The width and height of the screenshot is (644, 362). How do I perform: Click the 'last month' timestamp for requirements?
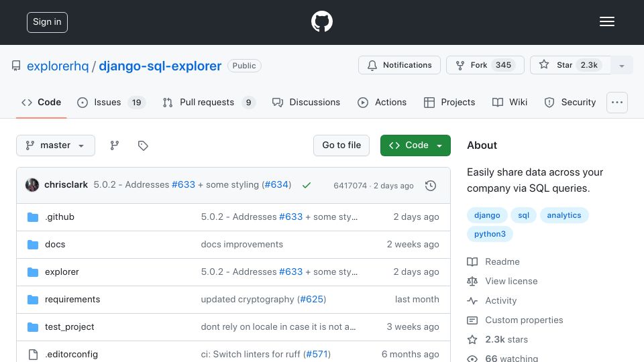[x=417, y=299]
